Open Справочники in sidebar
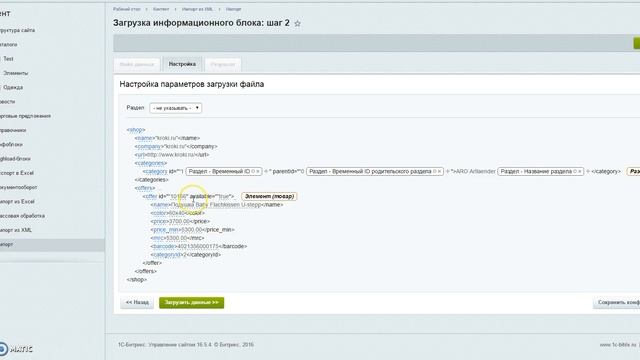The width and height of the screenshot is (640, 360). coord(13,130)
